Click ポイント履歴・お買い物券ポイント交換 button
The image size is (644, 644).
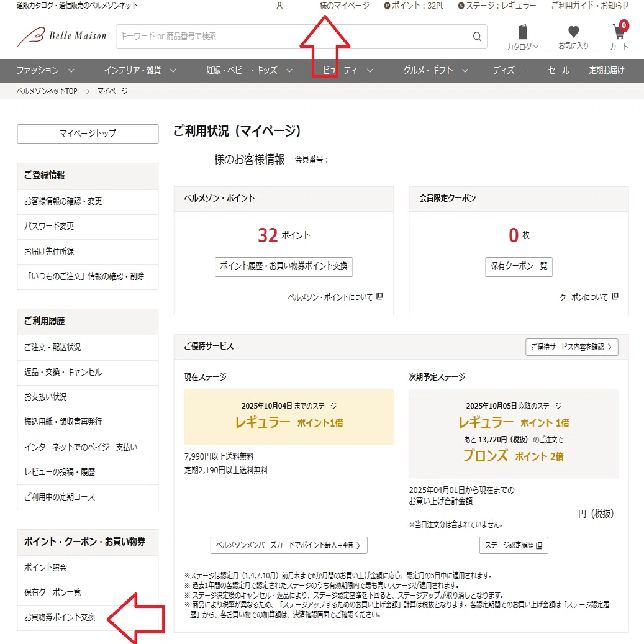(283, 266)
